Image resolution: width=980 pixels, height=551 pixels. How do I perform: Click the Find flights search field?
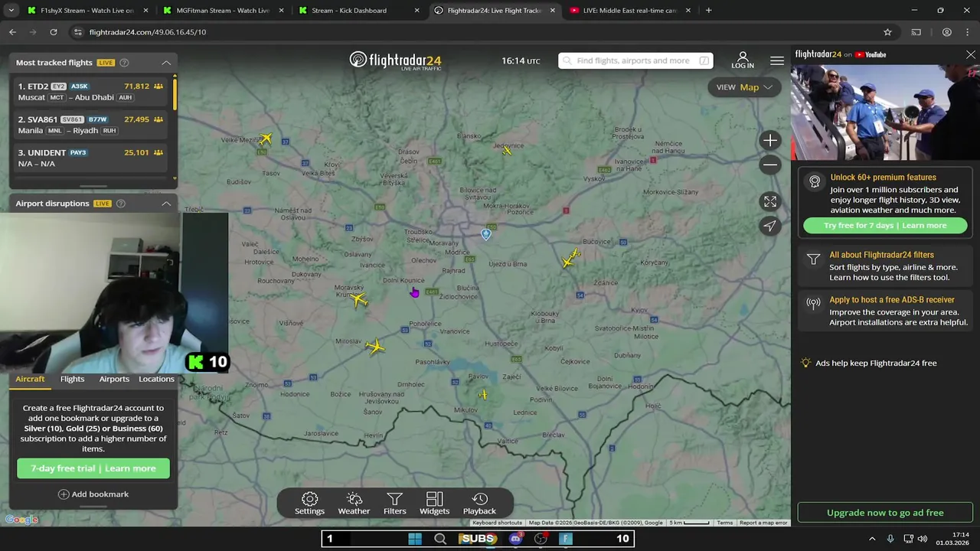click(x=635, y=60)
